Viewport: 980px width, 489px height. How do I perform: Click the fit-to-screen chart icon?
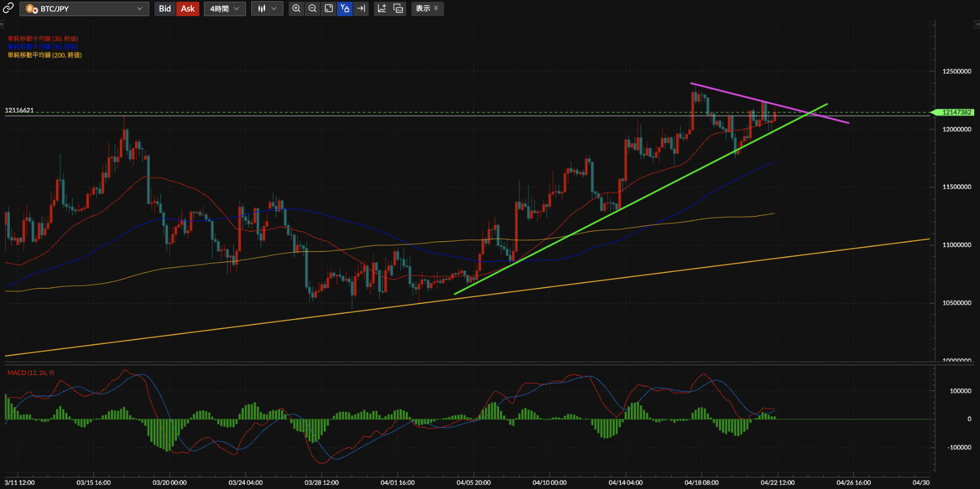[328, 9]
